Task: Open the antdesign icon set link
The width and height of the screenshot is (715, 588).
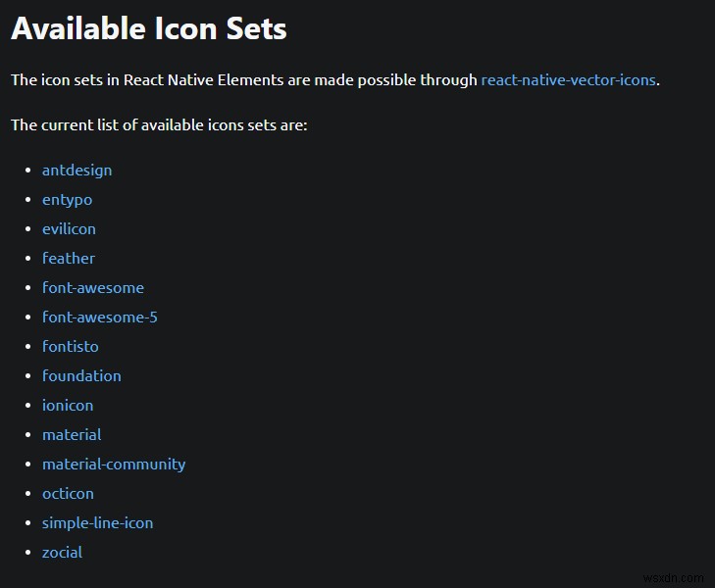Action: pyautogui.click(x=77, y=171)
